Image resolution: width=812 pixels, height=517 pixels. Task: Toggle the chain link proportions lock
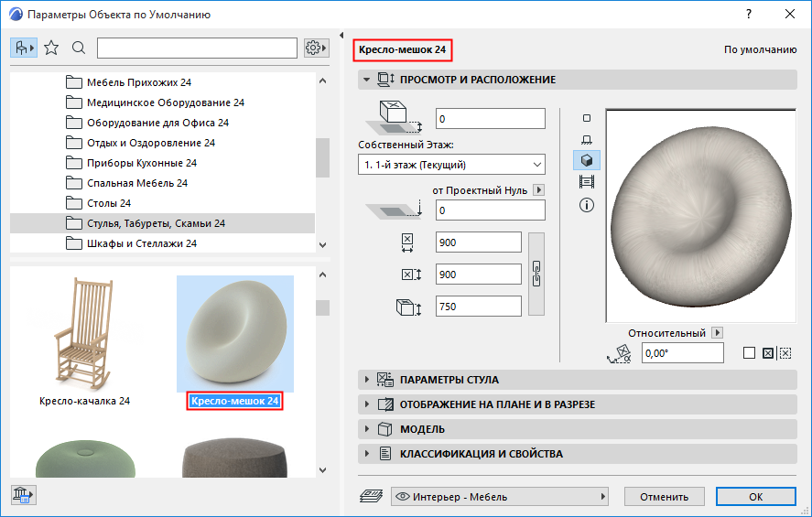coord(536,274)
